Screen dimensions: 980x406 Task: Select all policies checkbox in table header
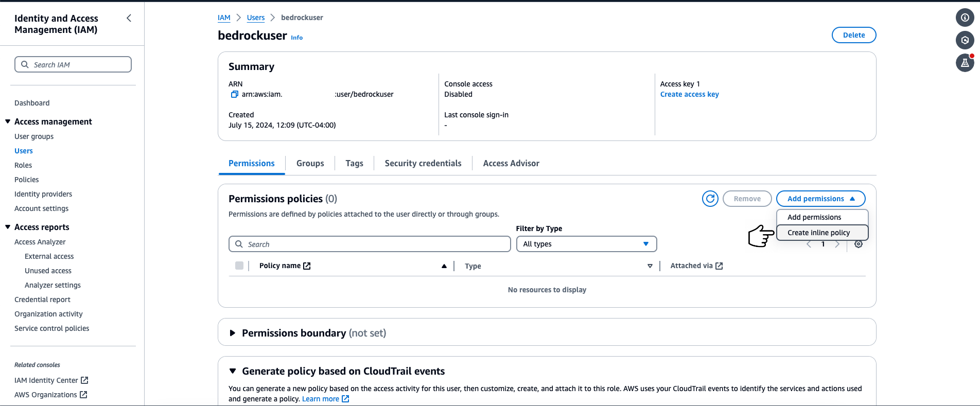coord(239,266)
